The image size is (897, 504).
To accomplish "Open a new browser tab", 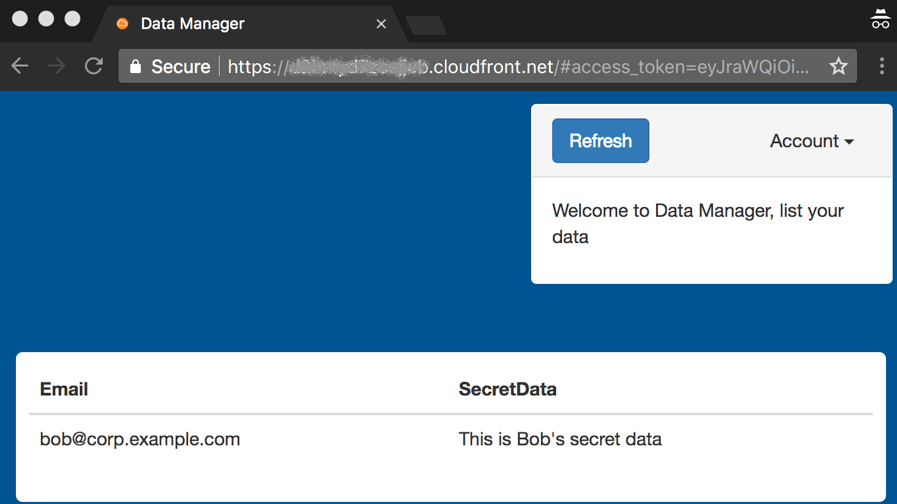I will coord(427,25).
